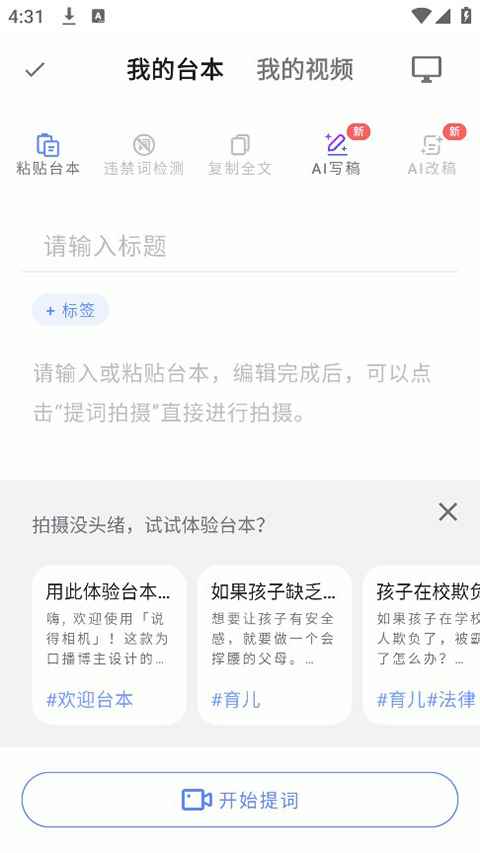480x853 pixels.
Task: Open the monitor display icon
Action: pos(426,70)
